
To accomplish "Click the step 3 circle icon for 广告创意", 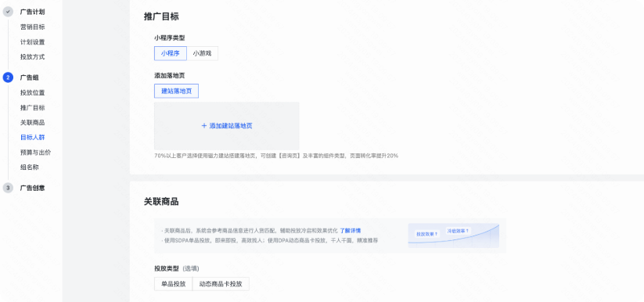I will point(8,188).
